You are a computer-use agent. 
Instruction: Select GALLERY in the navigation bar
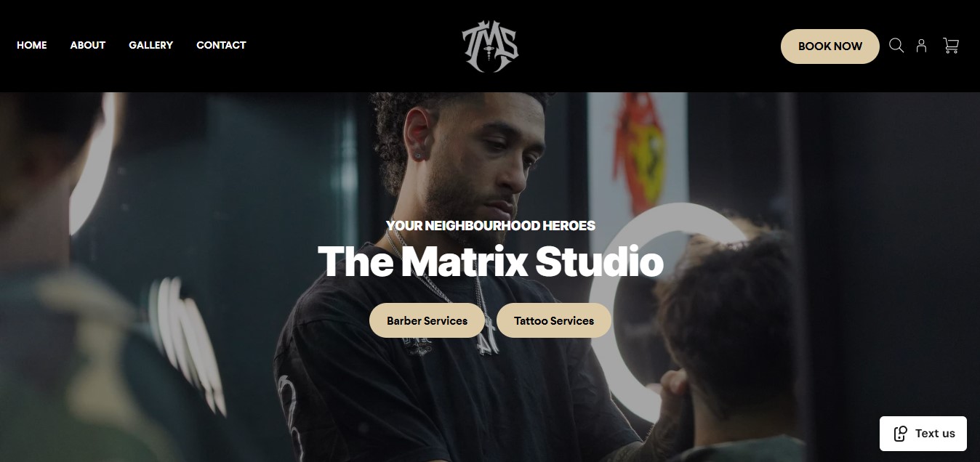[151, 45]
